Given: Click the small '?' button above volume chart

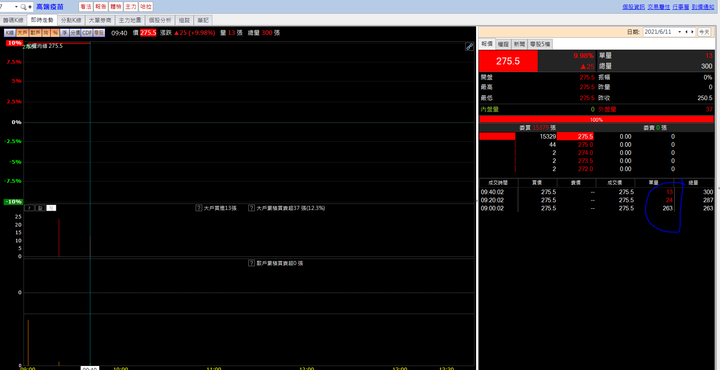Looking at the screenshot, I should [29, 208].
